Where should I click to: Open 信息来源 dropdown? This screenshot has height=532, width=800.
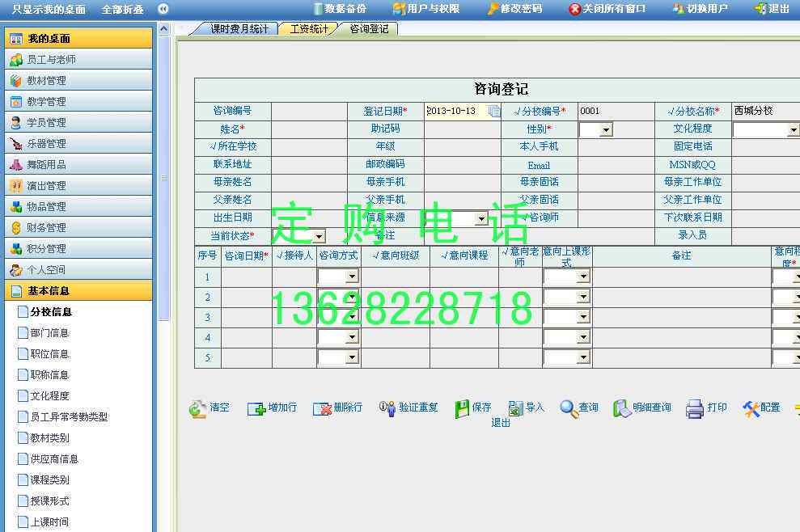click(x=481, y=219)
